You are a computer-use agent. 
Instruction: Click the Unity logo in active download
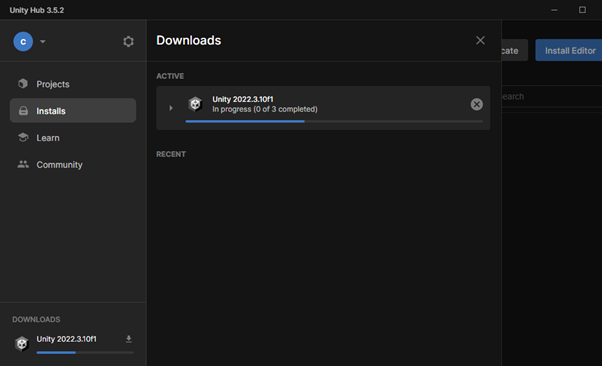coord(195,104)
